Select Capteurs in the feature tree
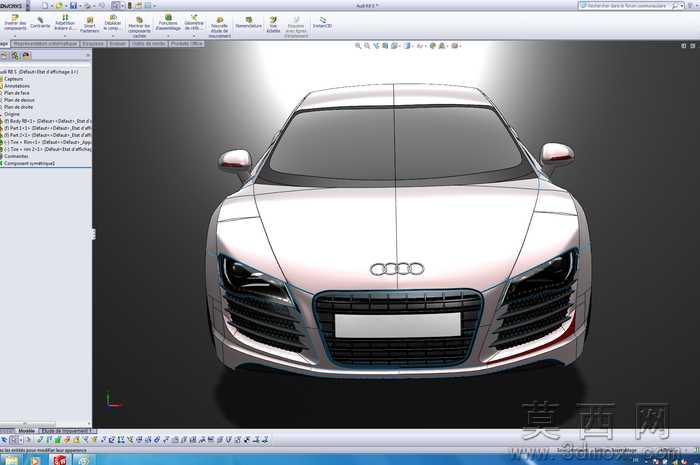Image resolution: width=700 pixels, height=465 pixels. coord(13,79)
